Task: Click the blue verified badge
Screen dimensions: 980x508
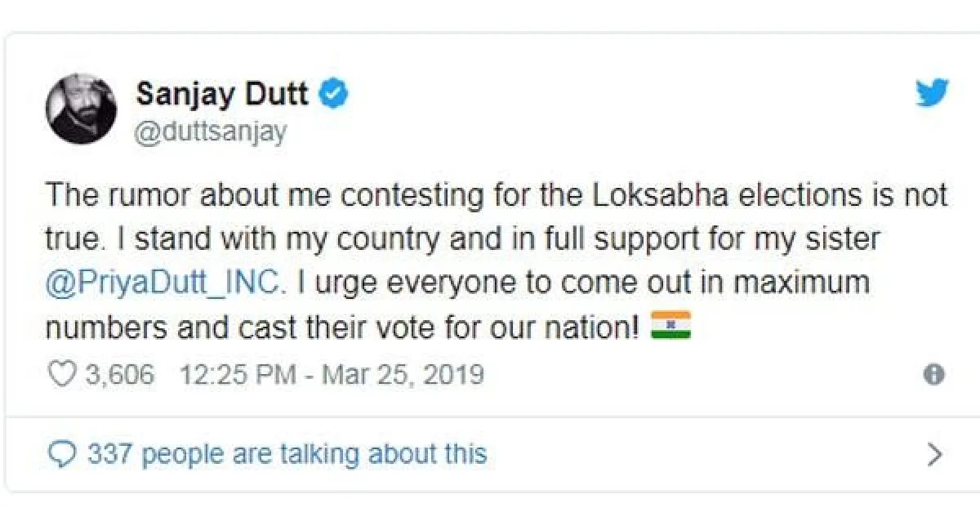Action: pyautogui.click(x=333, y=94)
